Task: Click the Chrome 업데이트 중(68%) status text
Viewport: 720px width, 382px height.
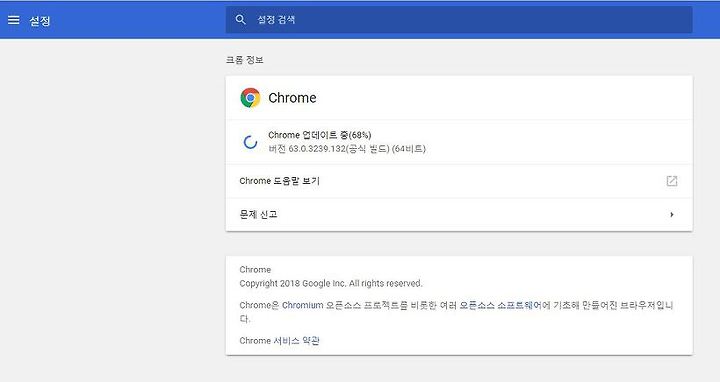Action: tap(320, 135)
